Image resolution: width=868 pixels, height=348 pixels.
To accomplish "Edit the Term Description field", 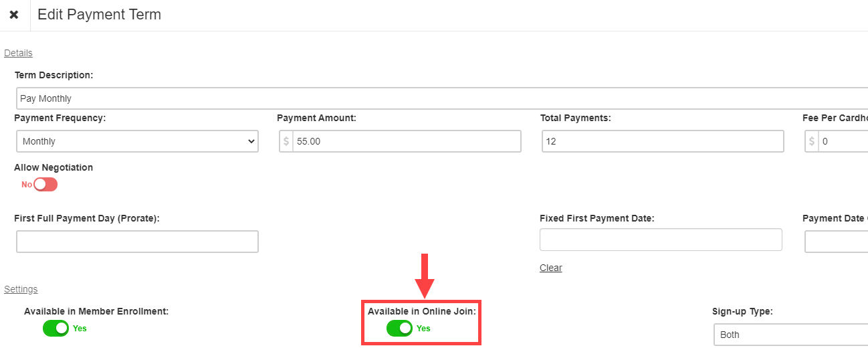I will [442, 98].
